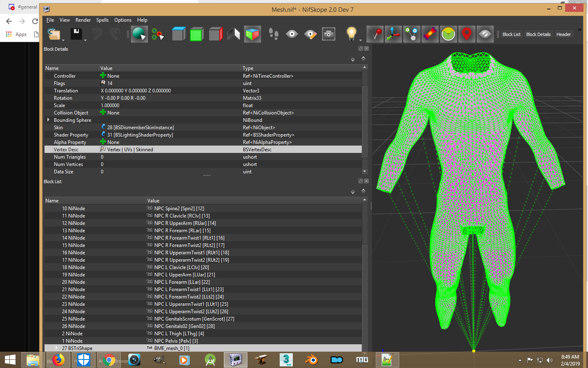588x368 pixels.
Task: Toggle the plain eye view icon
Action: 292,34
